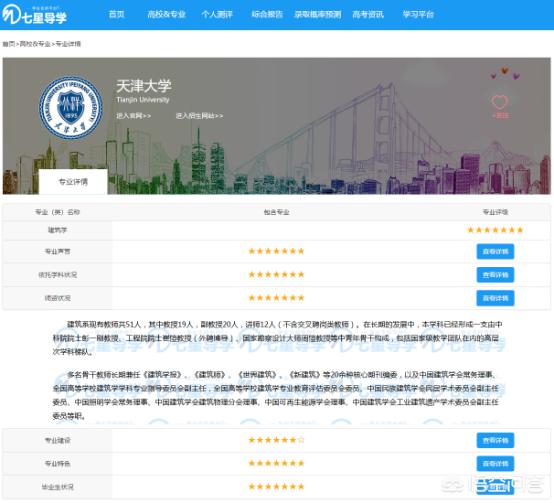
Task: Click stars in 依托学科状况 row
Action: pos(276,274)
